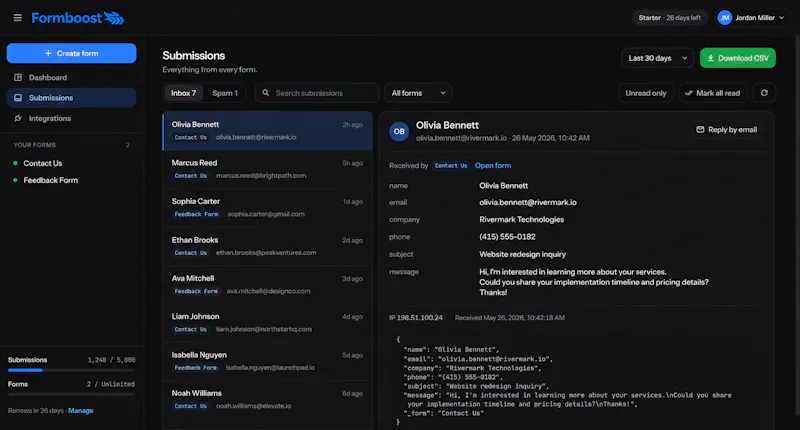Screen dimensions: 800x430
Task: Click the Feedback Form tag on Sophia Carter row
Action: point(196,214)
